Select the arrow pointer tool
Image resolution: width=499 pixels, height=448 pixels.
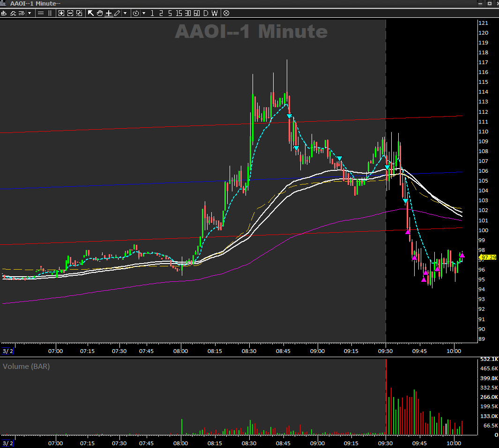pyautogui.click(x=91, y=13)
